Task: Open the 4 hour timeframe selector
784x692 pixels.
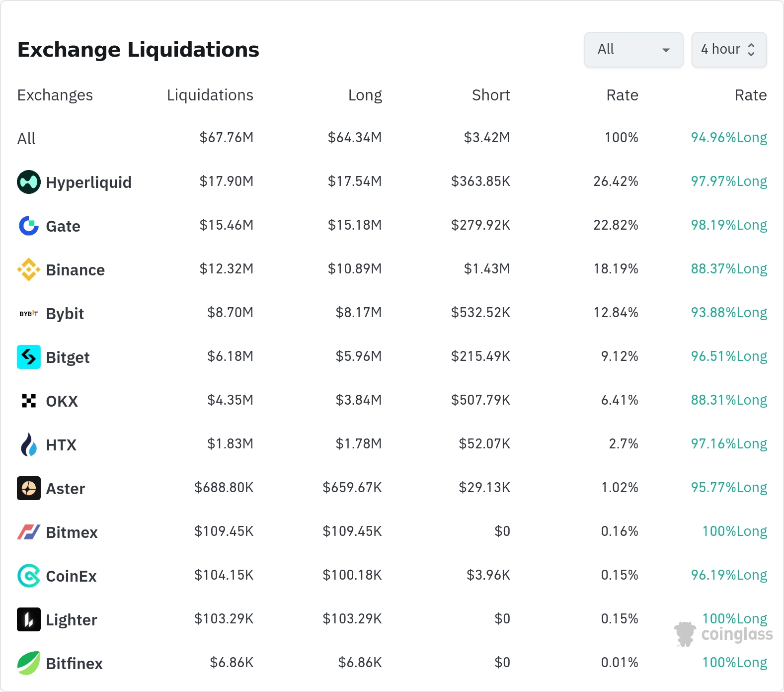Action: point(728,50)
